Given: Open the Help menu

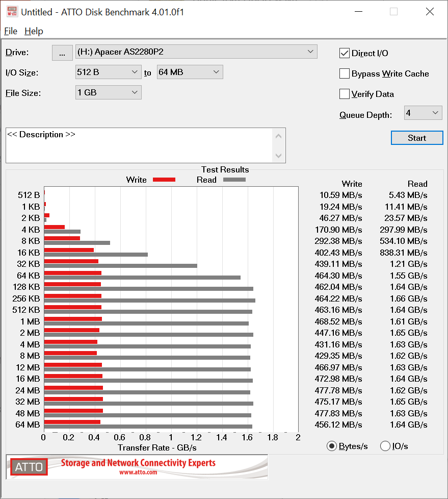Looking at the screenshot, I should pyautogui.click(x=34, y=31).
